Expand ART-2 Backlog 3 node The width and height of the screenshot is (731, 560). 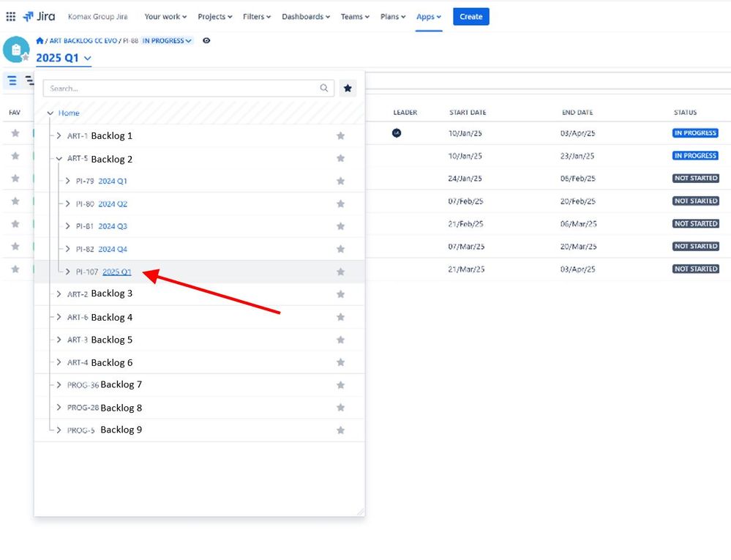tap(59, 294)
